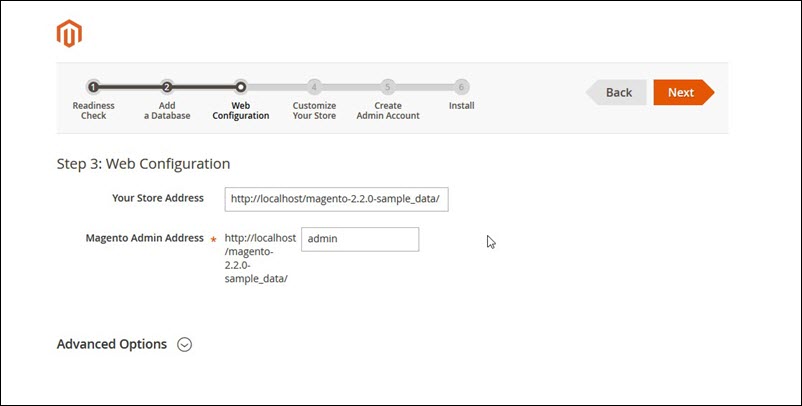This screenshot has width=802, height=406.
Task: Select the Add a Database step label
Action: click(167, 110)
